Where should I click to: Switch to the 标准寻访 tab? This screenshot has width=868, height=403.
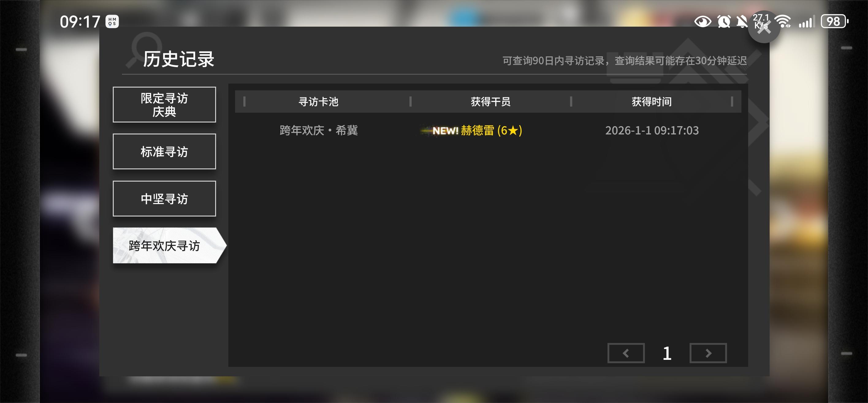point(164,152)
